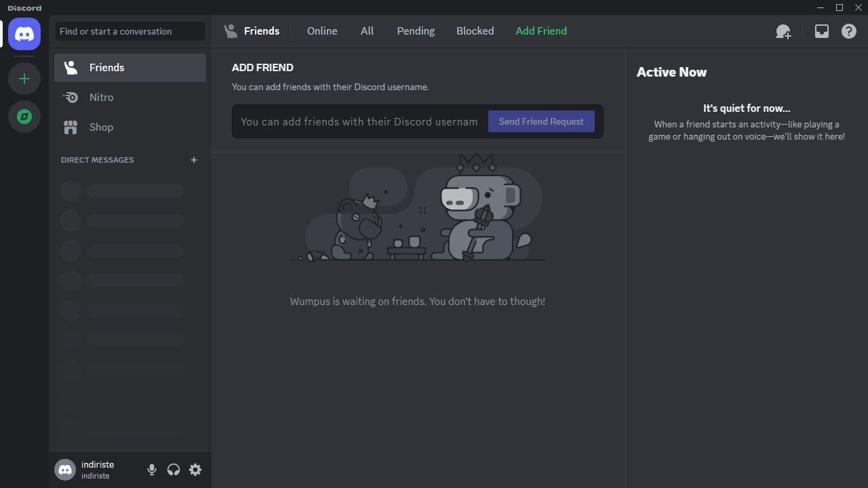Image resolution: width=868 pixels, height=488 pixels.
Task: Deafen with the headphones icon
Action: tap(174, 470)
